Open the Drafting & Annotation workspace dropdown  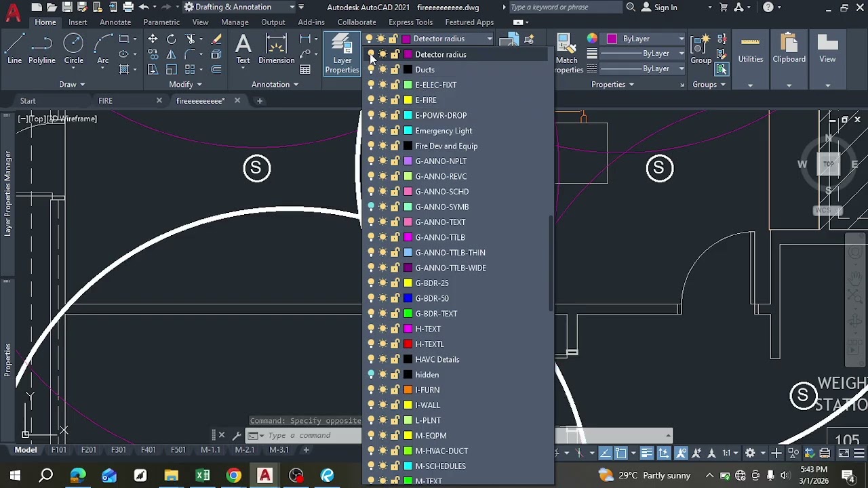pos(239,7)
